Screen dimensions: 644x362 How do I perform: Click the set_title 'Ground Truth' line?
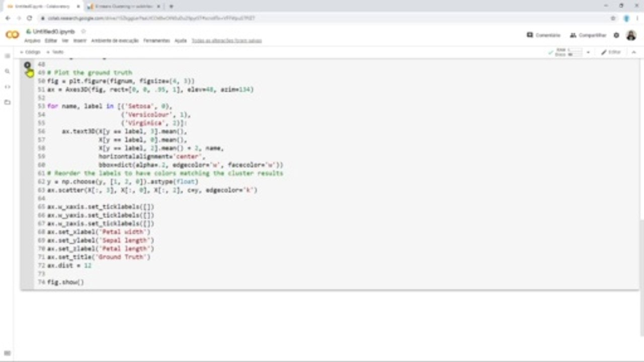tap(99, 257)
